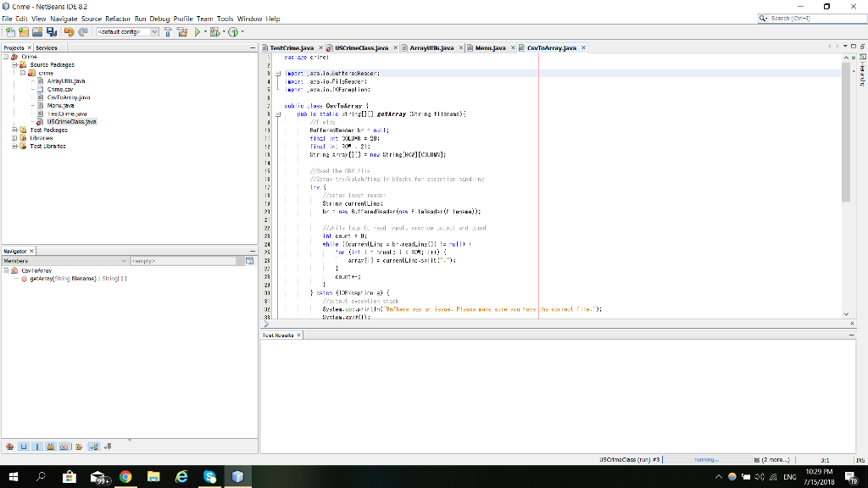Viewport: 868px width, 488px height.
Task: Click the Clean and Build icon
Action: [182, 32]
